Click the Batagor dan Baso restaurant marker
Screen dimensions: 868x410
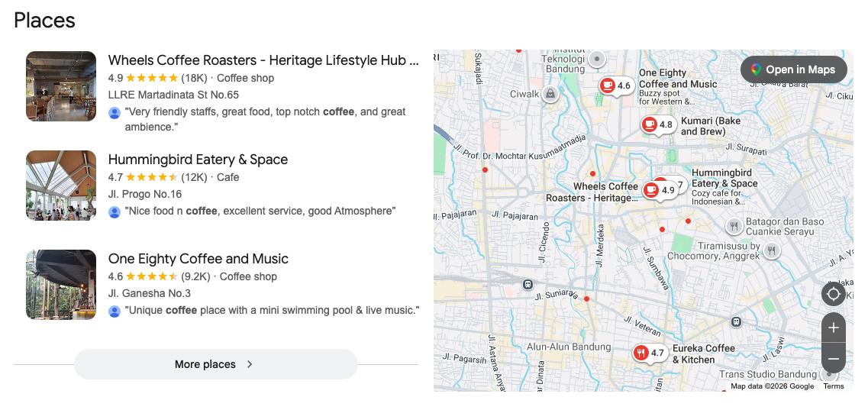tap(734, 226)
